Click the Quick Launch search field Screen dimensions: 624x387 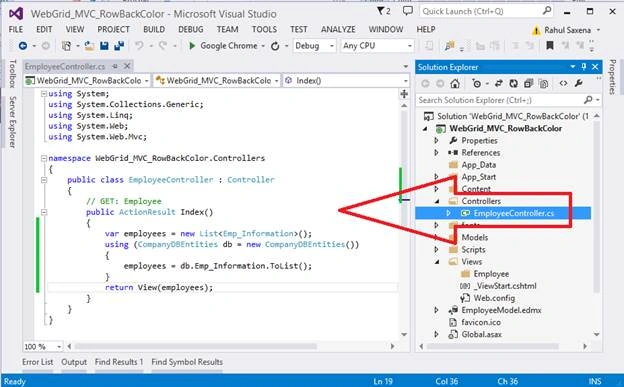click(482, 11)
